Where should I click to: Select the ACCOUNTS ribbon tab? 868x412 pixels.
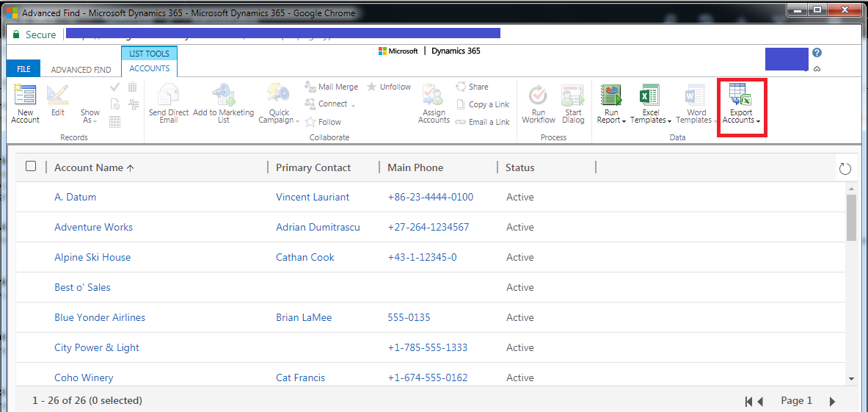(150, 69)
